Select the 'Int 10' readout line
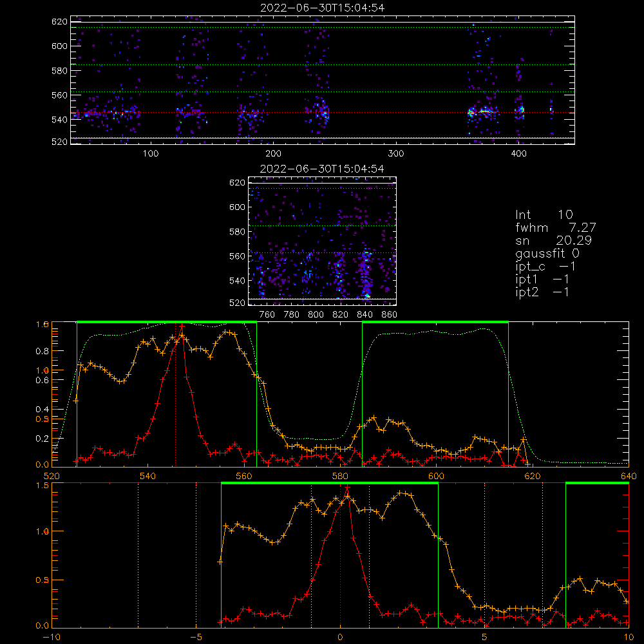Image resolution: width=644 pixels, height=644 pixels. [x=544, y=215]
